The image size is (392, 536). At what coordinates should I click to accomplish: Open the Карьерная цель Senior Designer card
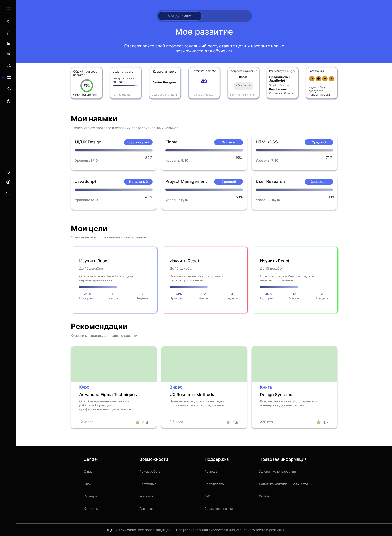tap(165, 83)
